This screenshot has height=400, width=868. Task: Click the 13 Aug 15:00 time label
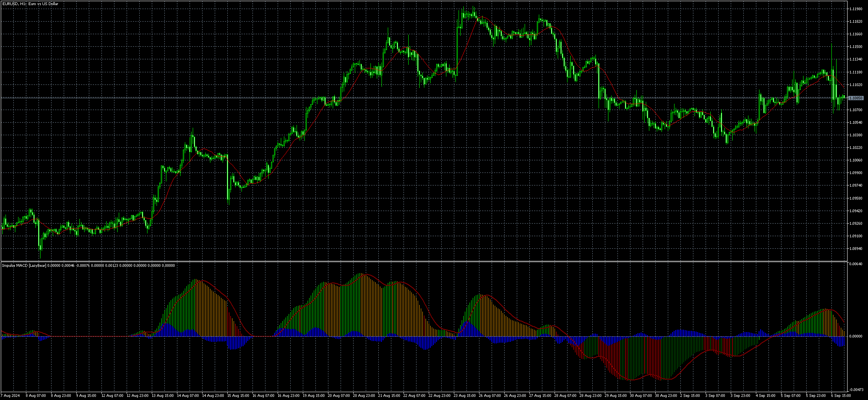point(163,396)
